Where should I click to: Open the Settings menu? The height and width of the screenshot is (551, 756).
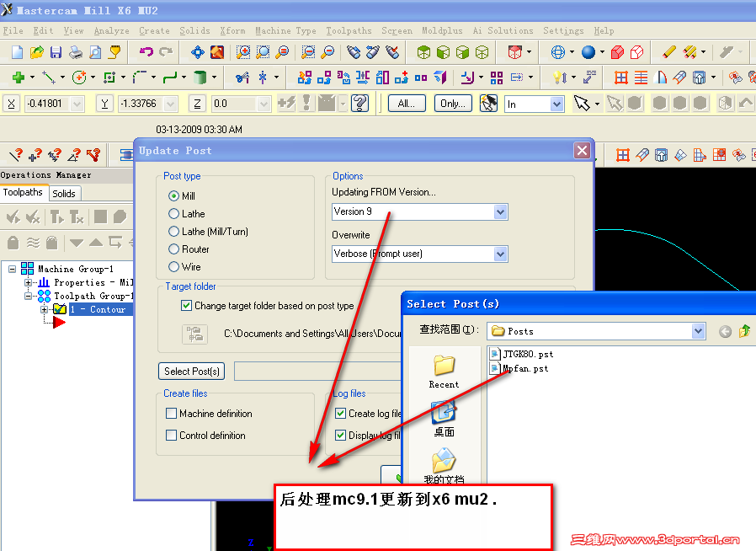563,30
